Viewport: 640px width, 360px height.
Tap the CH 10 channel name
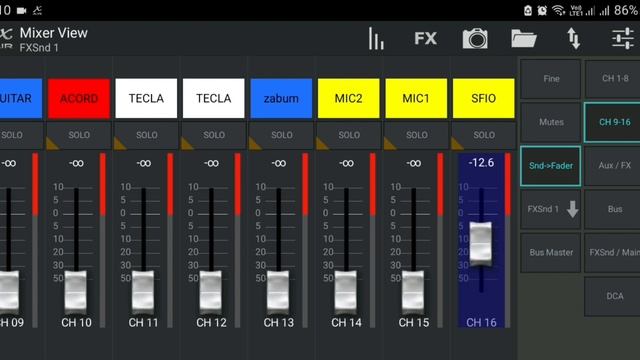76,322
